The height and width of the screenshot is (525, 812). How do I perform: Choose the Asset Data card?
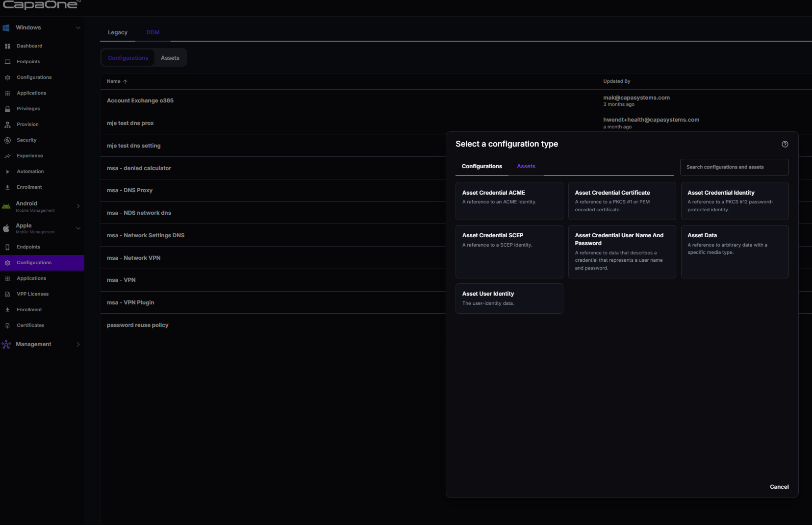click(735, 251)
